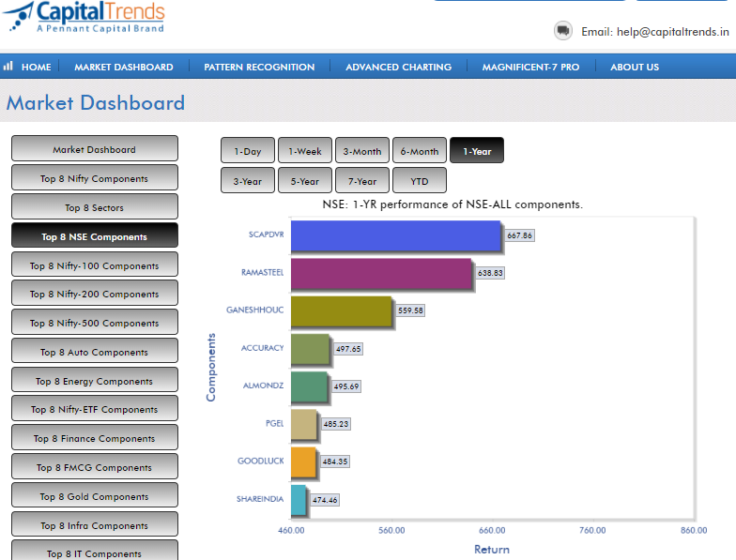Viewport: 736px width, 560px height.
Task: Open ABOUT US menu item
Action: click(635, 68)
